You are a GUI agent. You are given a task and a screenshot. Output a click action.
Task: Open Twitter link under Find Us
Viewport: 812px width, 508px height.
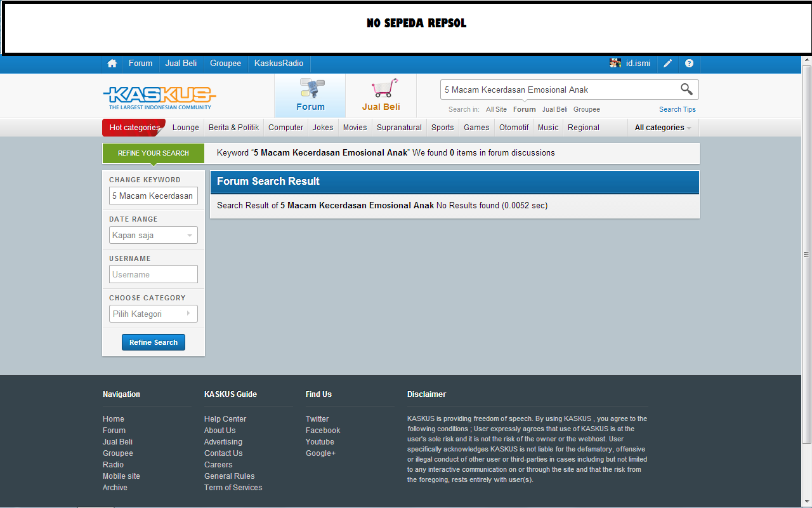click(317, 419)
